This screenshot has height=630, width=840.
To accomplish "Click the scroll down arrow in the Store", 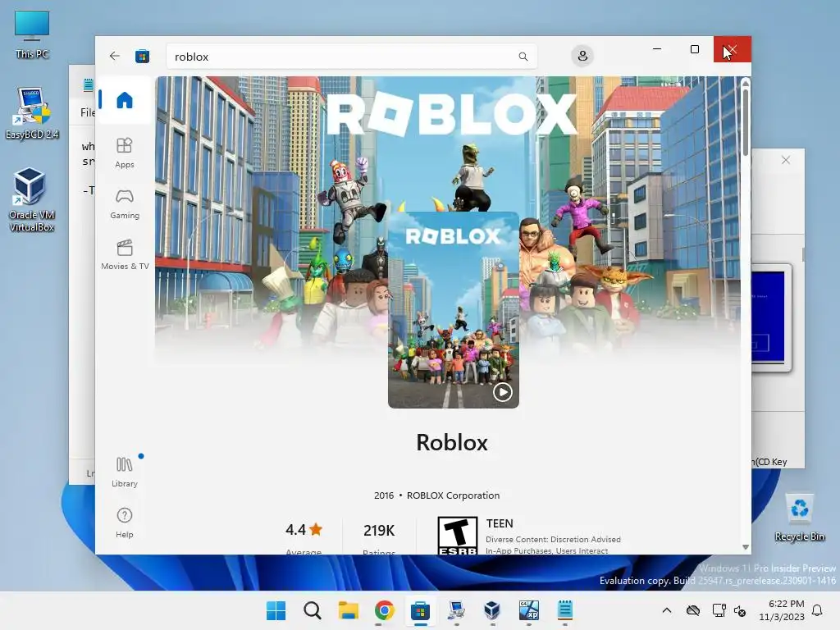I will [745, 547].
